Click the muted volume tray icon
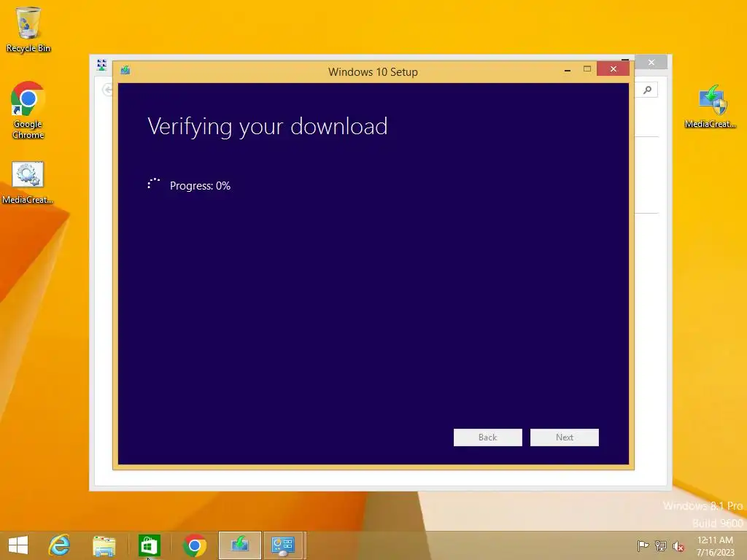The image size is (747, 560). (678, 546)
